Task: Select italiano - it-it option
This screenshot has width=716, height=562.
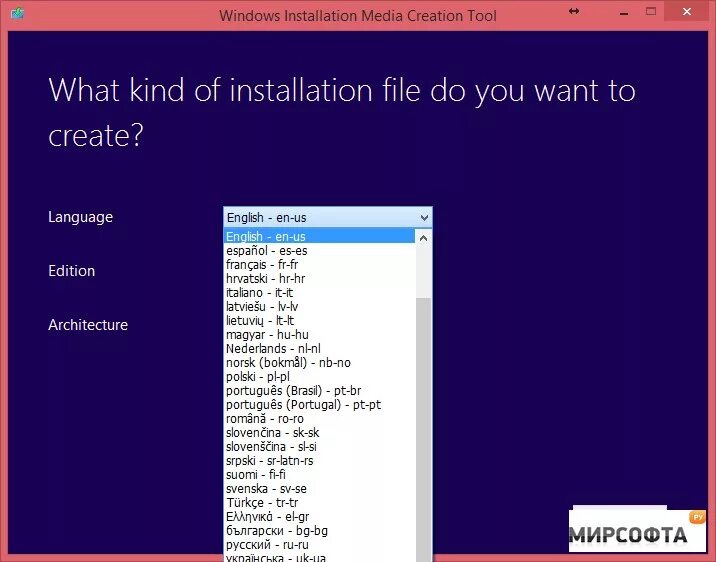Action: 320,293
